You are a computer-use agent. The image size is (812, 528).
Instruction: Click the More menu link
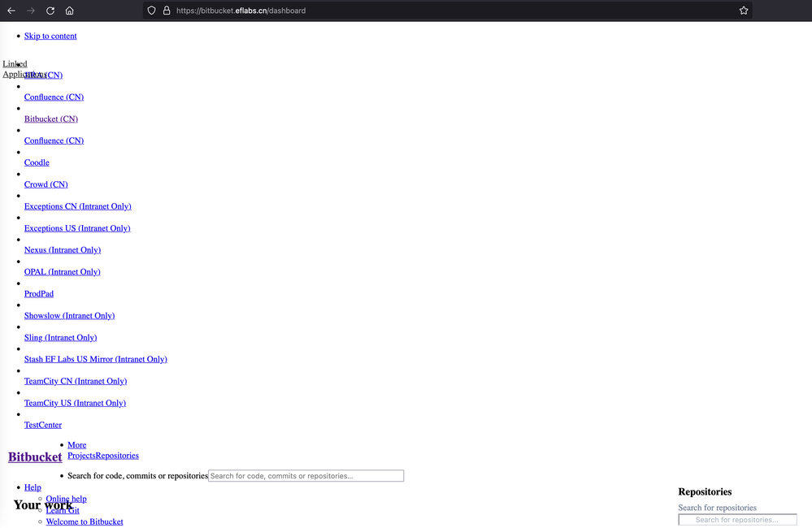[x=76, y=444]
